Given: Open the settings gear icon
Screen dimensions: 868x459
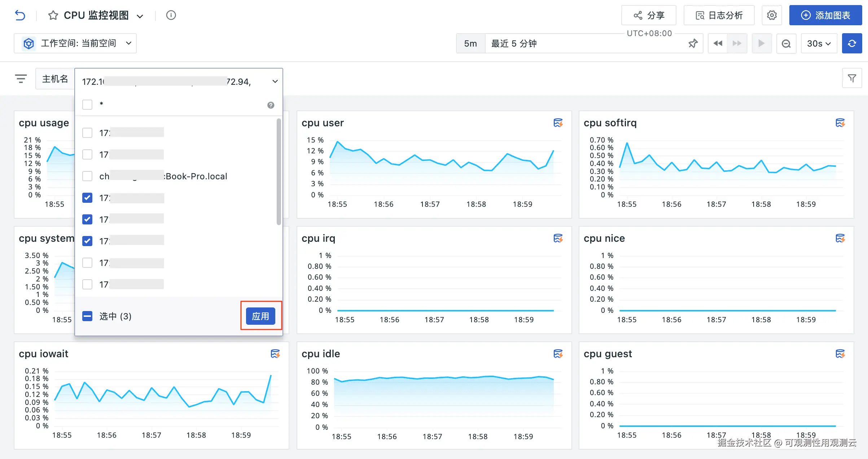Looking at the screenshot, I should click(772, 16).
